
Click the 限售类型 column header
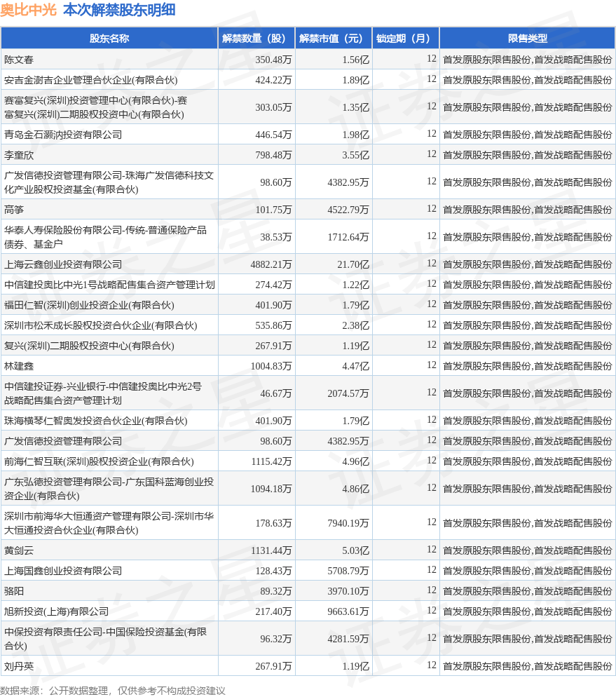pyautogui.click(x=527, y=39)
